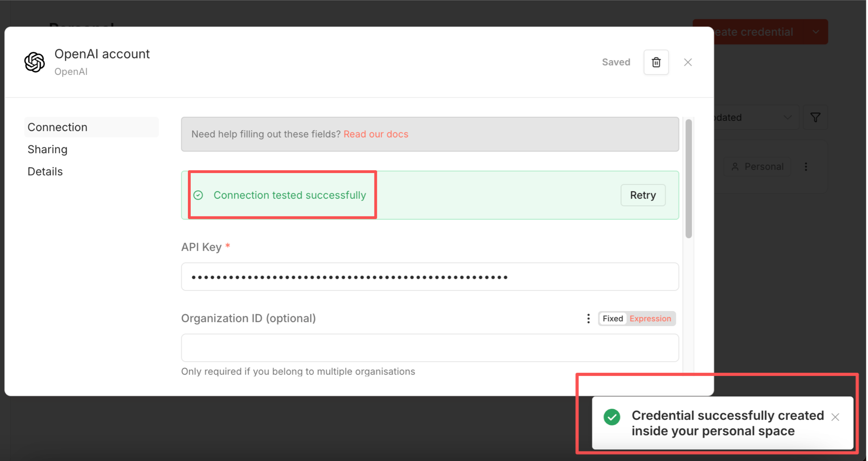The height and width of the screenshot is (461, 868).
Task: Dismiss the credential created toast notification
Action: click(x=836, y=418)
